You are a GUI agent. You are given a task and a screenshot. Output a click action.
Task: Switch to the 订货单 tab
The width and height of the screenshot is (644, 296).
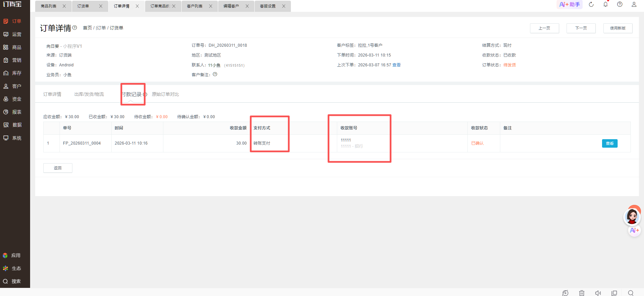coord(83,6)
